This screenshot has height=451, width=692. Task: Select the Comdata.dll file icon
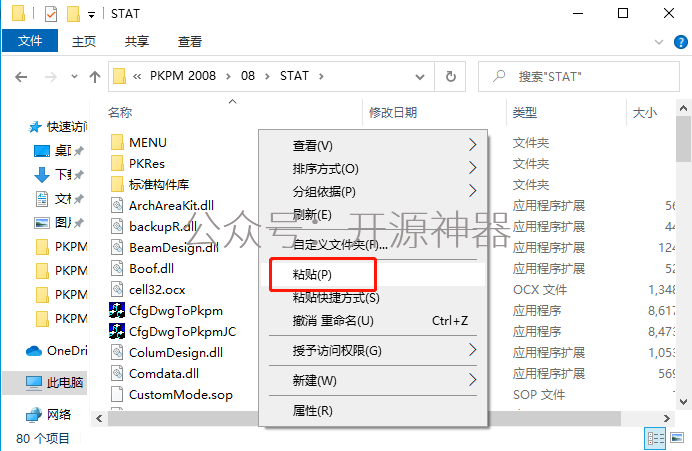click(117, 373)
